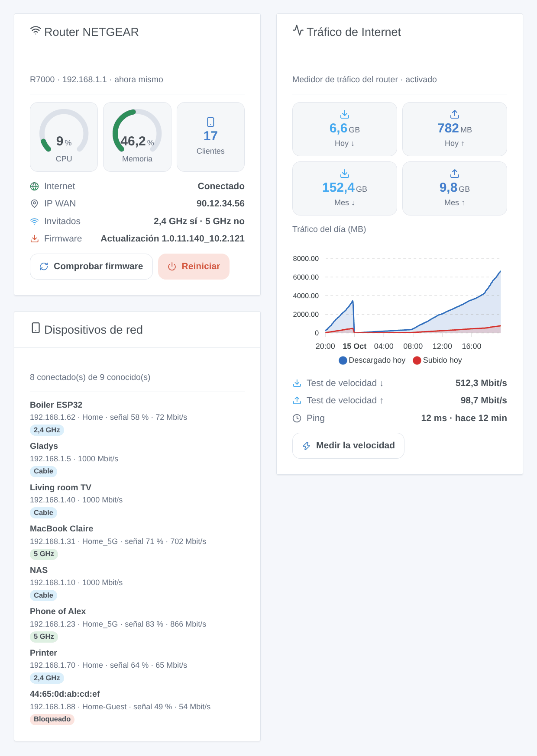Click the 2,4 GHz badge under Printer
The height and width of the screenshot is (756, 537).
pos(47,678)
